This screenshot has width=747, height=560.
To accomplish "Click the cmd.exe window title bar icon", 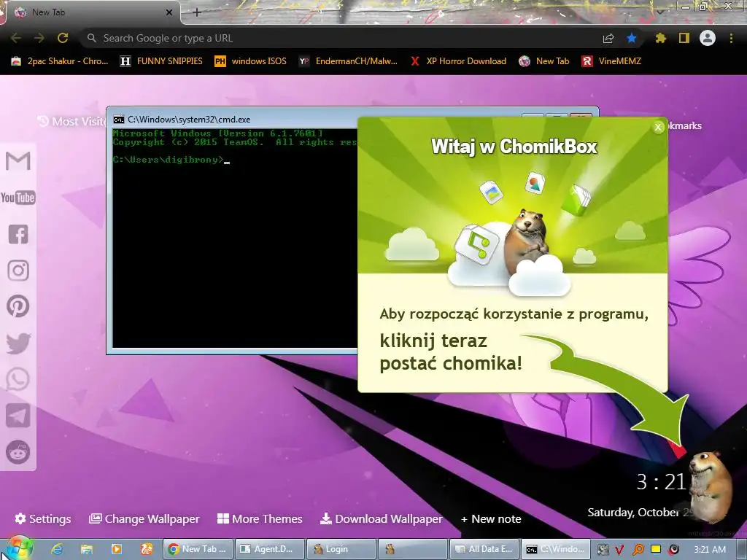I will pos(119,119).
